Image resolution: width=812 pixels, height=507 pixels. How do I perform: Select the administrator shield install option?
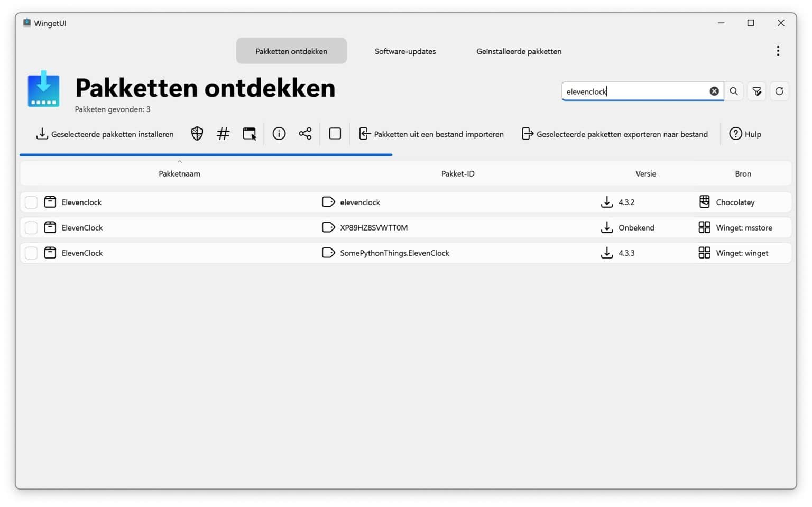[x=197, y=133]
